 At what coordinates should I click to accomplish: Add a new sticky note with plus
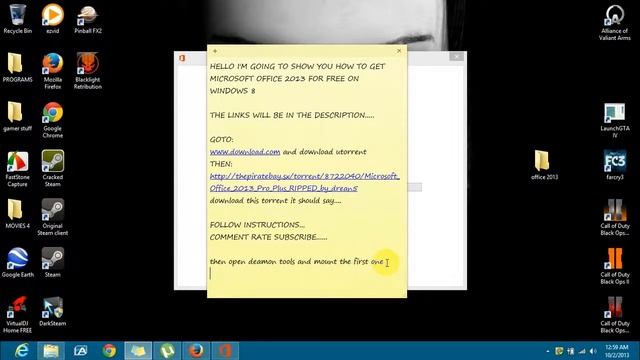[215, 51]
